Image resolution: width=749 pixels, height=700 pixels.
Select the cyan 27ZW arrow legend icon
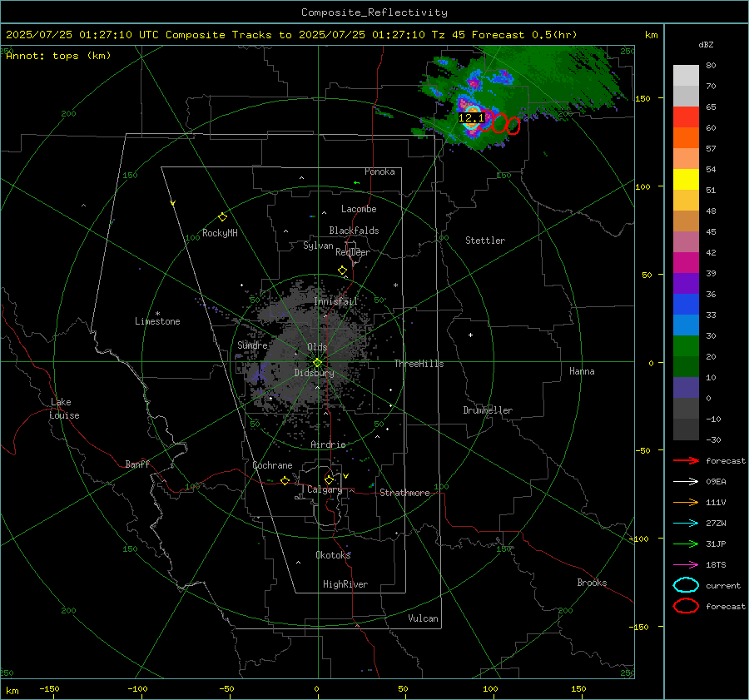click(686, 524)
